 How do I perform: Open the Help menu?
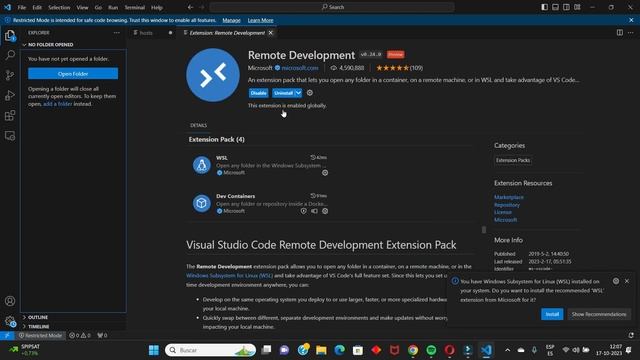(157, 7)
